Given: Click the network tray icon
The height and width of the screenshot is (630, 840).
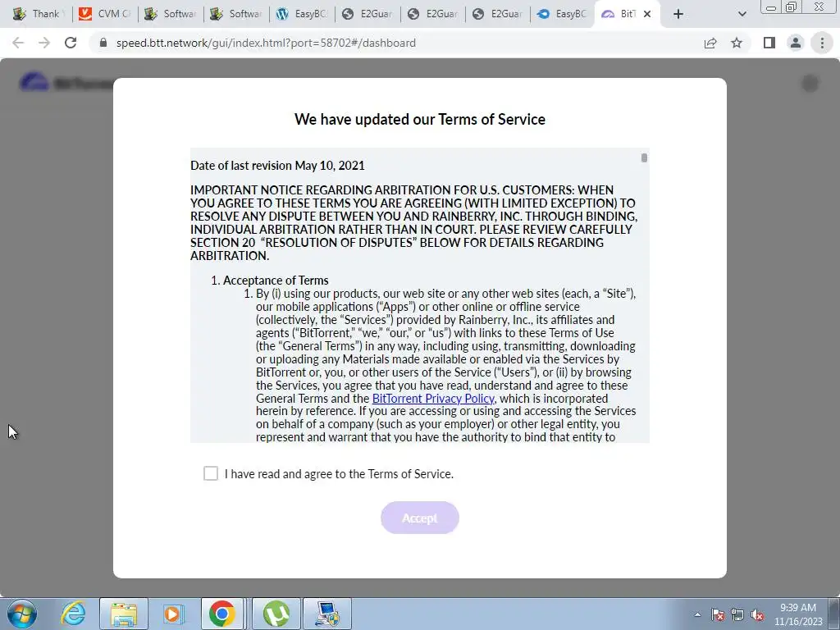Looking at the screenshot, I should click(737, 614).
